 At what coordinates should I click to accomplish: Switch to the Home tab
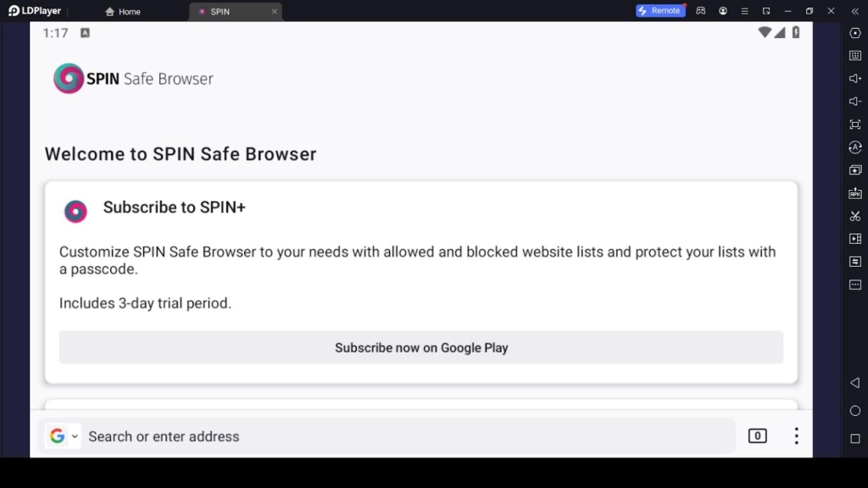point(122,11)
